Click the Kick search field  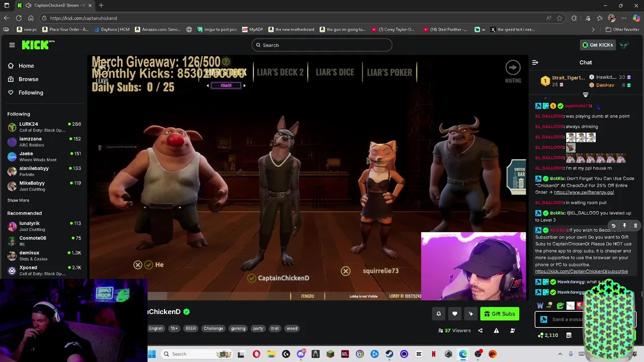(x=322, y=45)
